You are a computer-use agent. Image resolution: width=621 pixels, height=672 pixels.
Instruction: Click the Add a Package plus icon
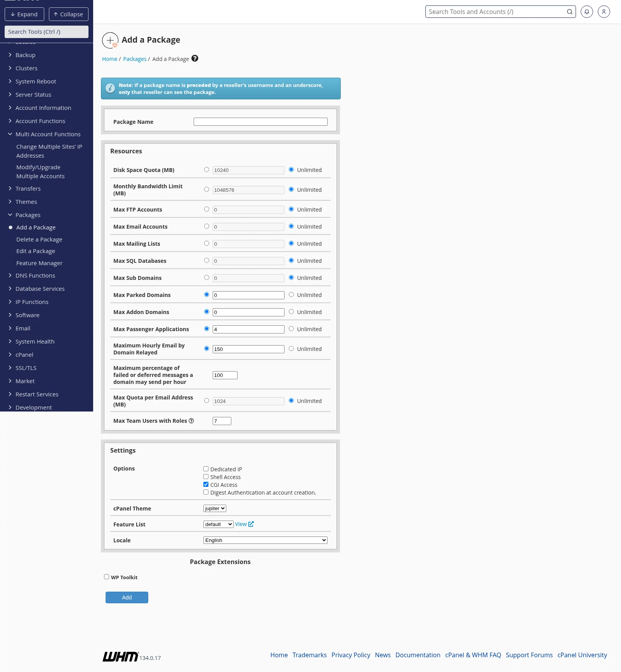tap(110, 40)
